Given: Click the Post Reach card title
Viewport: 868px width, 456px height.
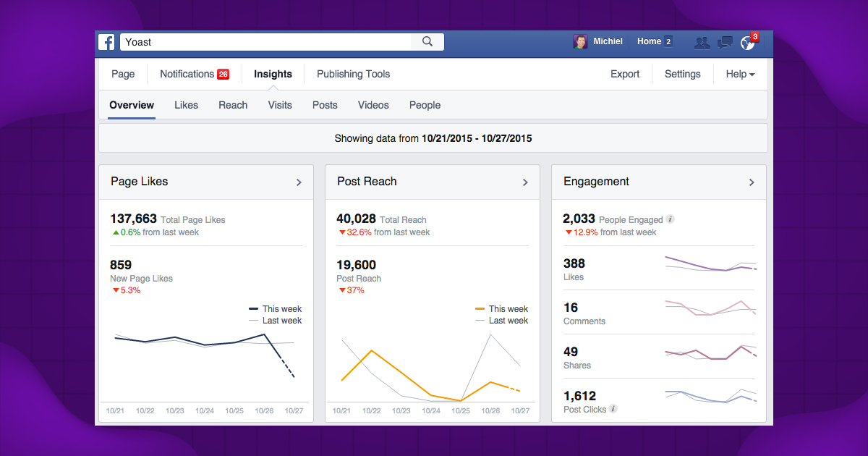Looking at the screenshot, I should 367,182.
